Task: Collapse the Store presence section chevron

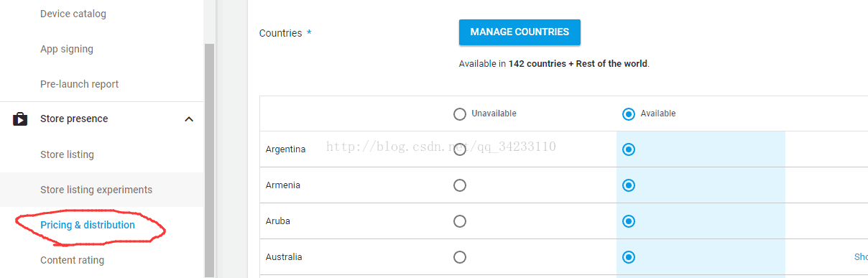Action: tap(189, 119)
